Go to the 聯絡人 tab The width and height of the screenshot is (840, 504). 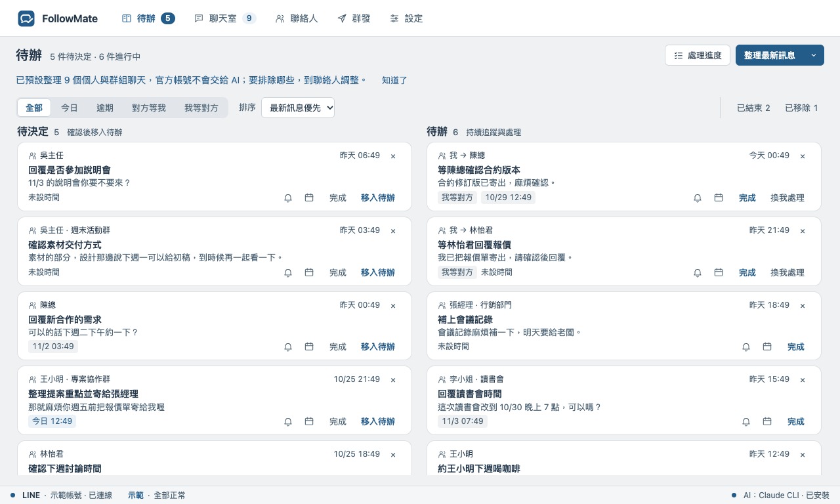coord(297,18)
